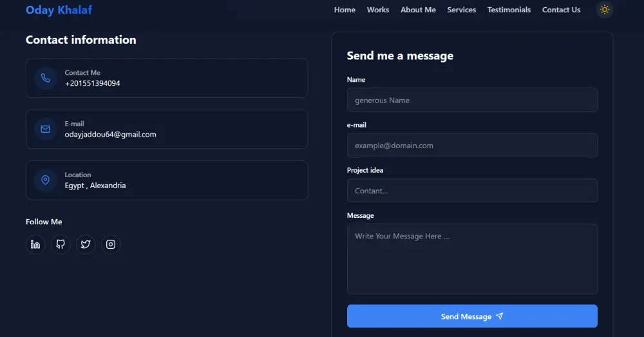The image size is (644, 337).
Task: Open the LinkedIn profile icon
Action: click(x=35, y=244)
